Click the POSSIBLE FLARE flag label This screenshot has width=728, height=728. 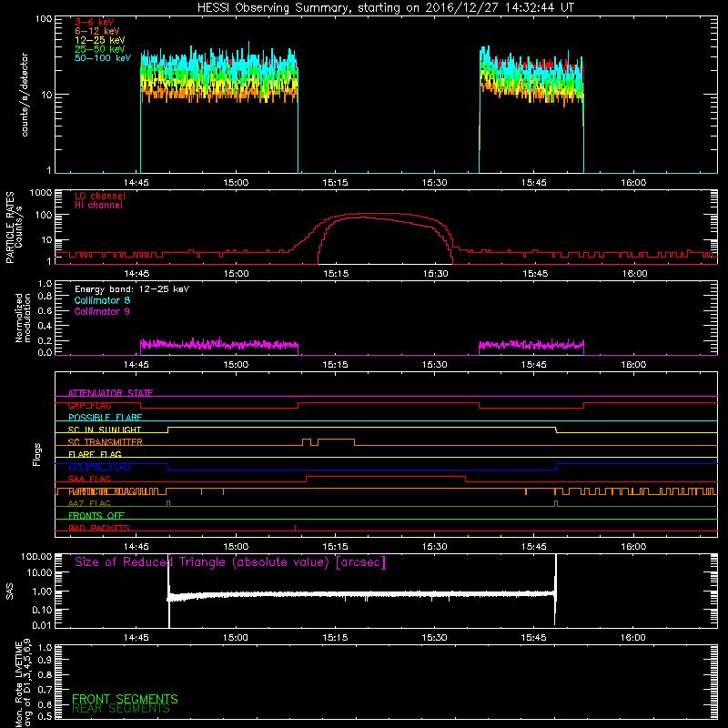coord(105,418)
